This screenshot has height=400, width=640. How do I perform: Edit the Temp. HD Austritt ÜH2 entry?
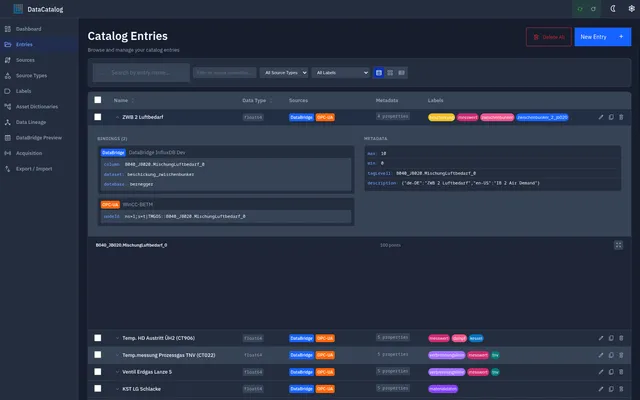coord(601,338)
